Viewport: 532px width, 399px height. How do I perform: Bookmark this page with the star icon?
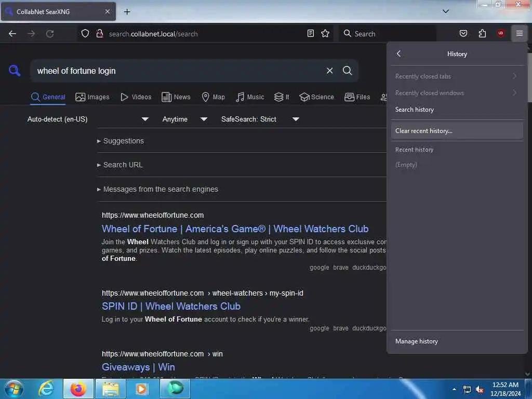click(325, 33)
